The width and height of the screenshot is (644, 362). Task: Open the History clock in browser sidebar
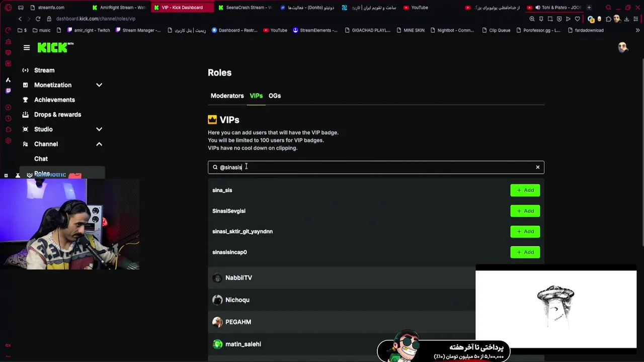click(x=8, y=119)
